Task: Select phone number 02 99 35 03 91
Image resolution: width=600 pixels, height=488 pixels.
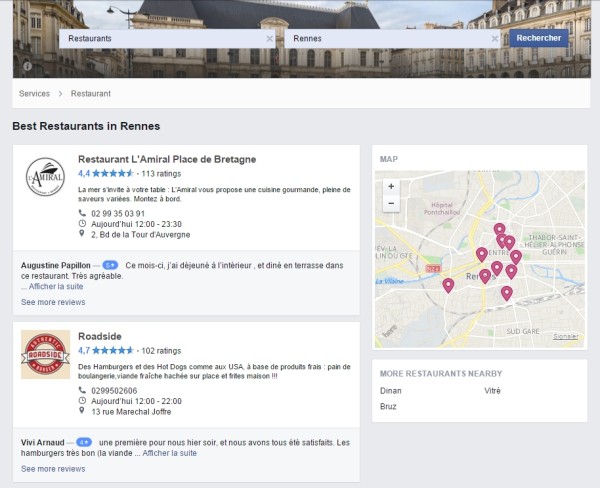Action: [118, 214]
